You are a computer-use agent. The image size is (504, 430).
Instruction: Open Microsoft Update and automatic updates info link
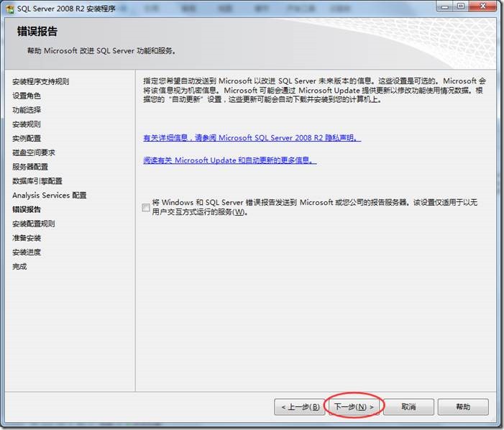coord(230,160)
